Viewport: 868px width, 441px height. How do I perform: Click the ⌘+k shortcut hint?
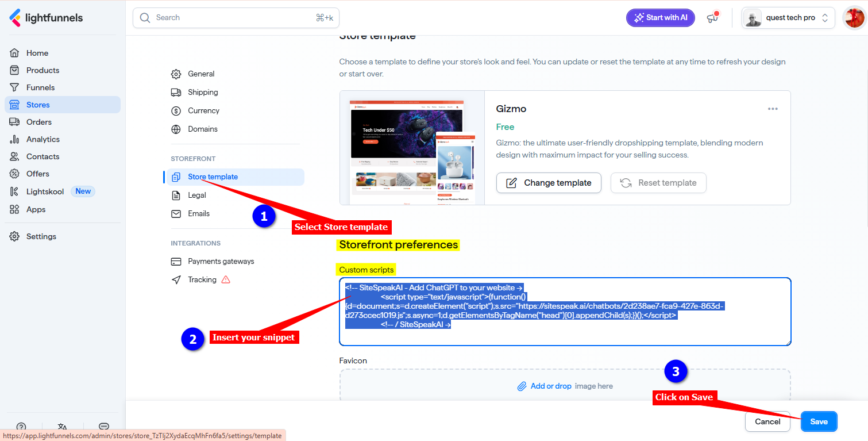[x=325, y=18]
